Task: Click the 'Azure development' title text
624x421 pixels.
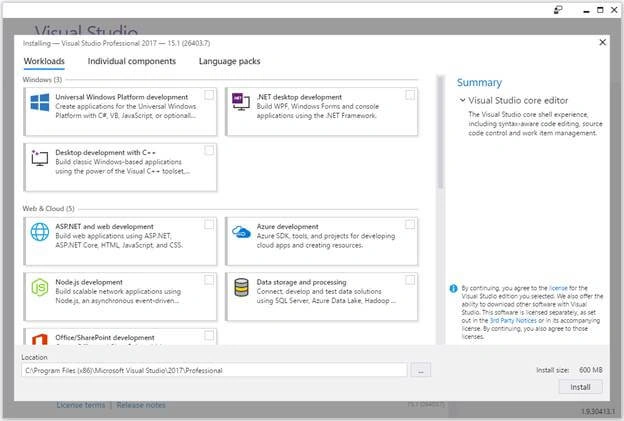Action: pyautogui.click(x=287, y=226)
